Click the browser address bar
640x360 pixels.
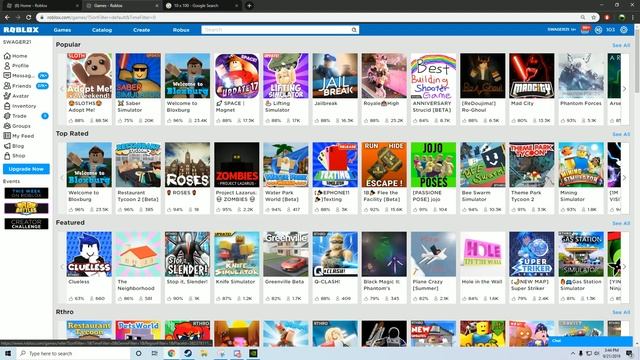pyautogui.click(x=310, y=17)
